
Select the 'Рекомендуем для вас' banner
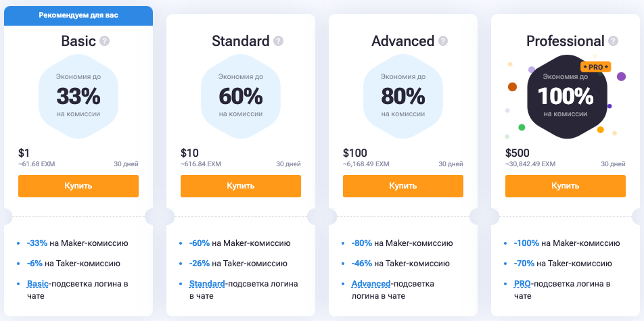coord(78,16)
